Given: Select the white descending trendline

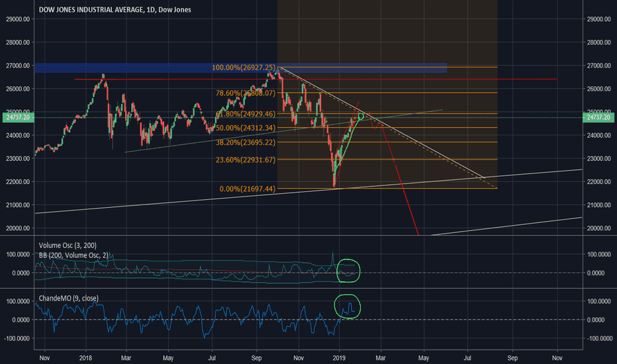Looking at the screenshot, I should pos(382,123).
